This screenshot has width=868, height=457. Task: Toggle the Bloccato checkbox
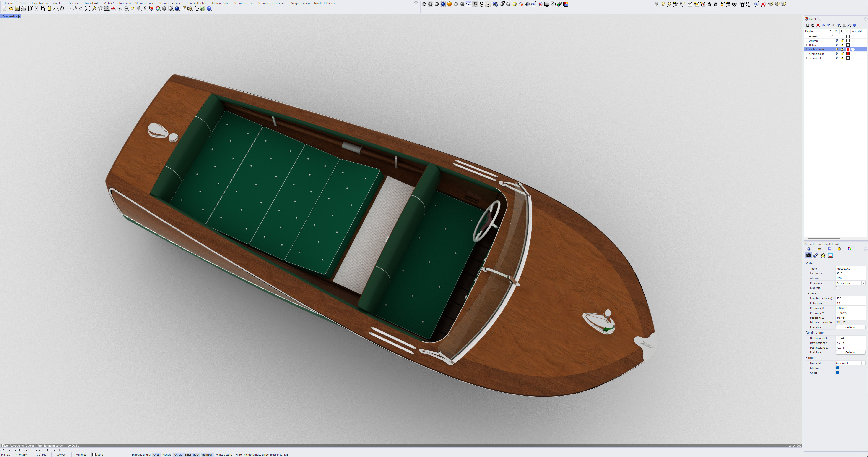pyautogui.click(x=837, y=288)
